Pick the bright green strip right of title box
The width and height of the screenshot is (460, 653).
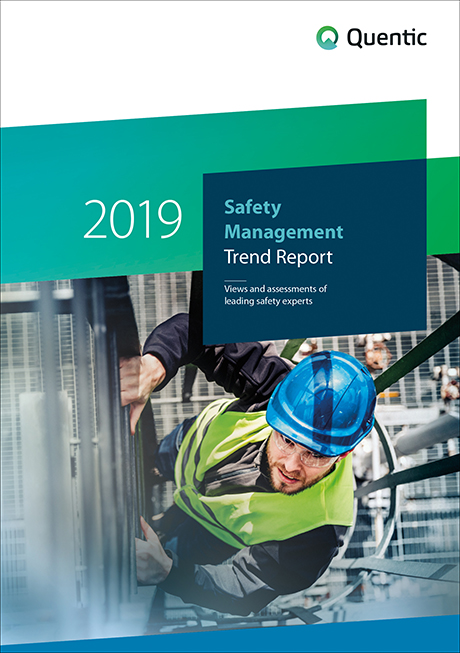(x=443, y=206)
